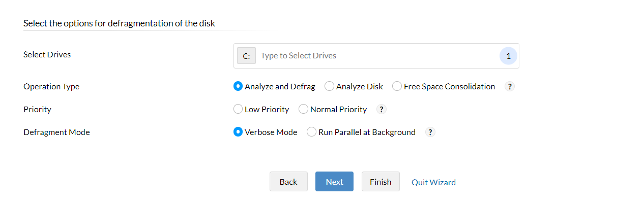Screen dimensions: 644x203
Task: Click Finish to complete the wizard
Action: click(380, 182)
